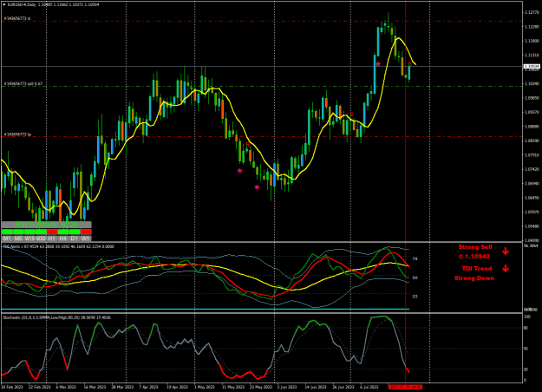
Task: Click the red S marker in the mid-May decline
Action: (x=247, y=145)
